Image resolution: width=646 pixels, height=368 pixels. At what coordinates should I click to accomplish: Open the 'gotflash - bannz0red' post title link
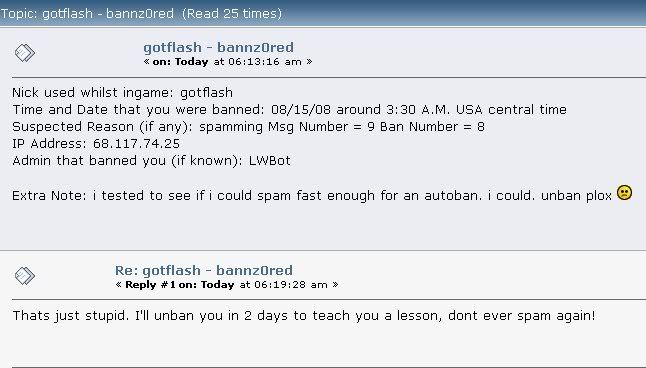[x=218, y=47]
